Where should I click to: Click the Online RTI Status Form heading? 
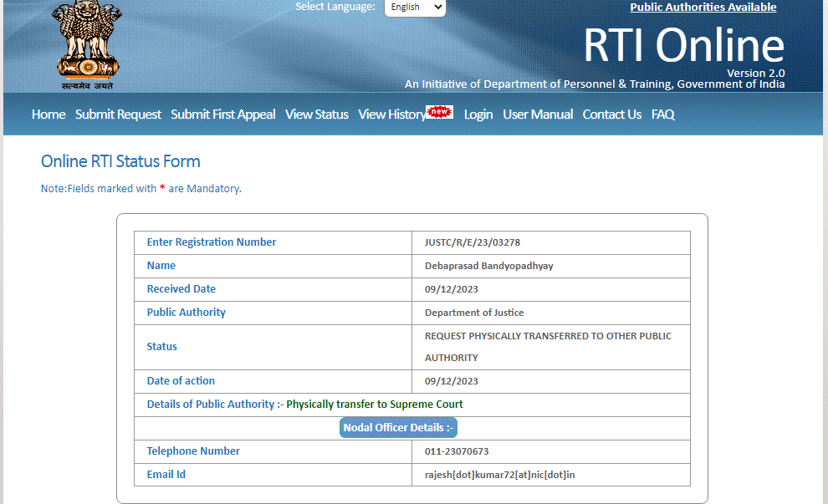[120, 161]
